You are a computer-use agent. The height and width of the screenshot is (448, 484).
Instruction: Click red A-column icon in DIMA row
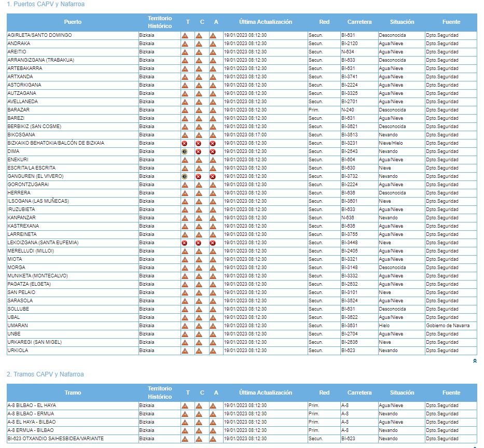click(213, 151)
